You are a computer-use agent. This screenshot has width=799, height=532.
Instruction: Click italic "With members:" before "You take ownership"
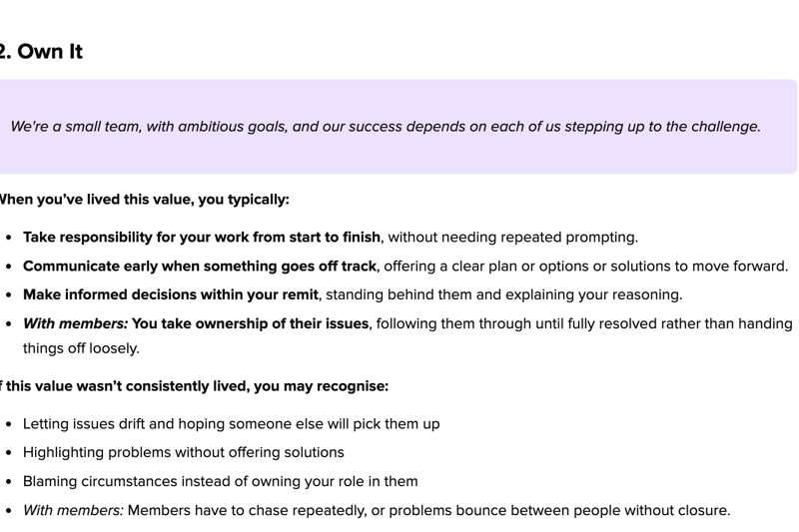click(75, 324)
